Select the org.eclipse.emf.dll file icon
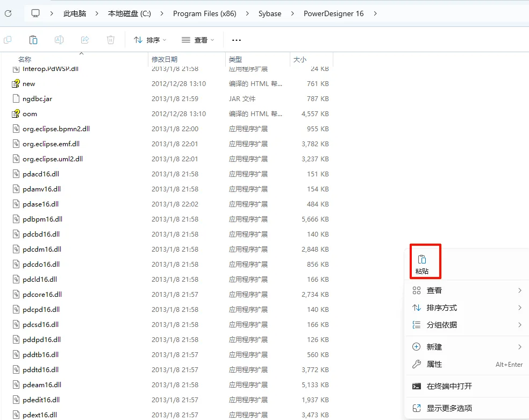 coord(16,144)
